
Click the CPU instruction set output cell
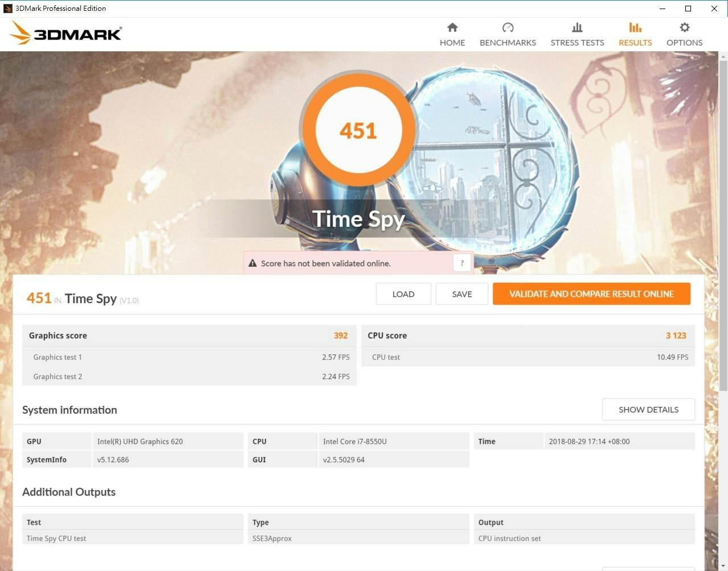click(509, 539)
